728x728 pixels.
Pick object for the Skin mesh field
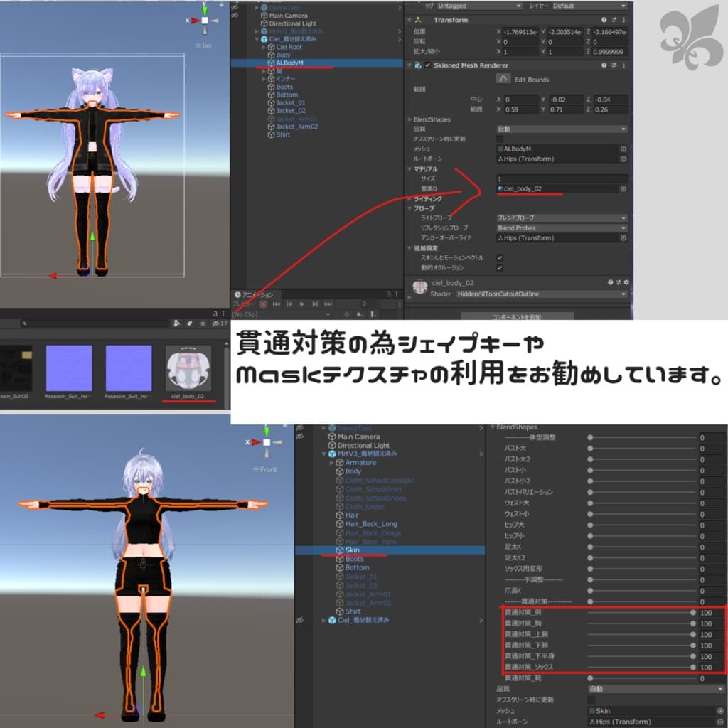point(720,711)
